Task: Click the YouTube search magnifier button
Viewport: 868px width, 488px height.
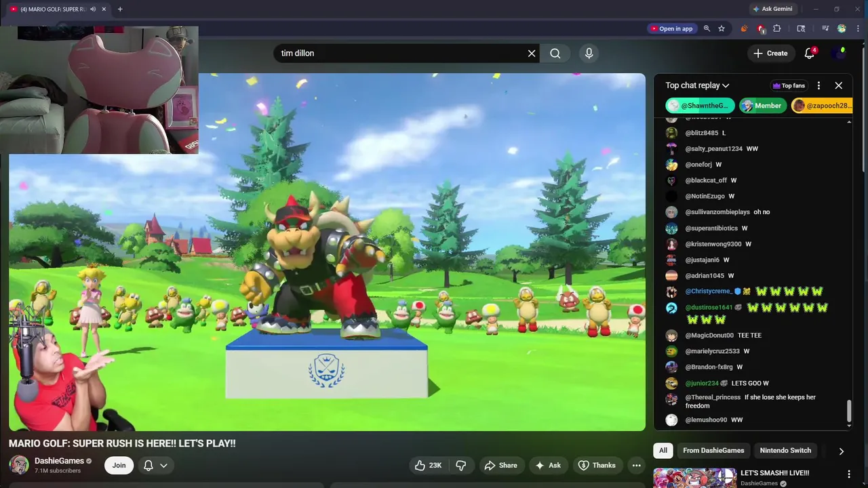Action: (555, 53)
